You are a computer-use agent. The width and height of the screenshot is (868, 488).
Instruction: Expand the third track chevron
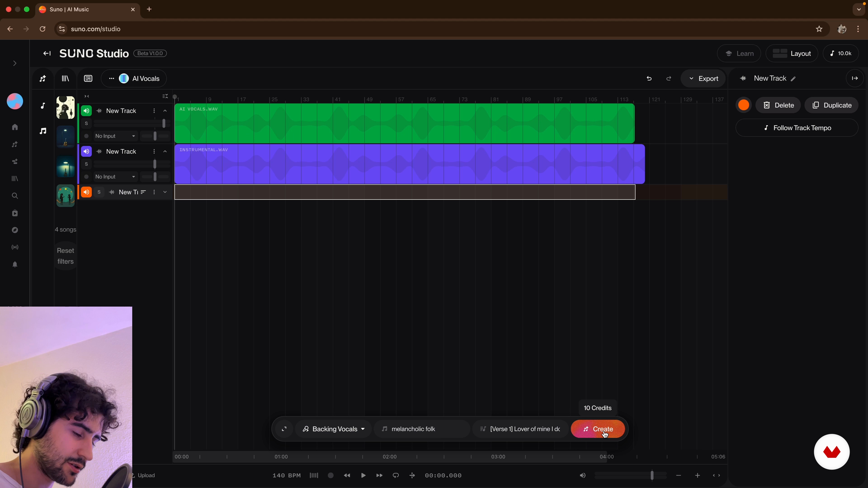tap(165, 192)
